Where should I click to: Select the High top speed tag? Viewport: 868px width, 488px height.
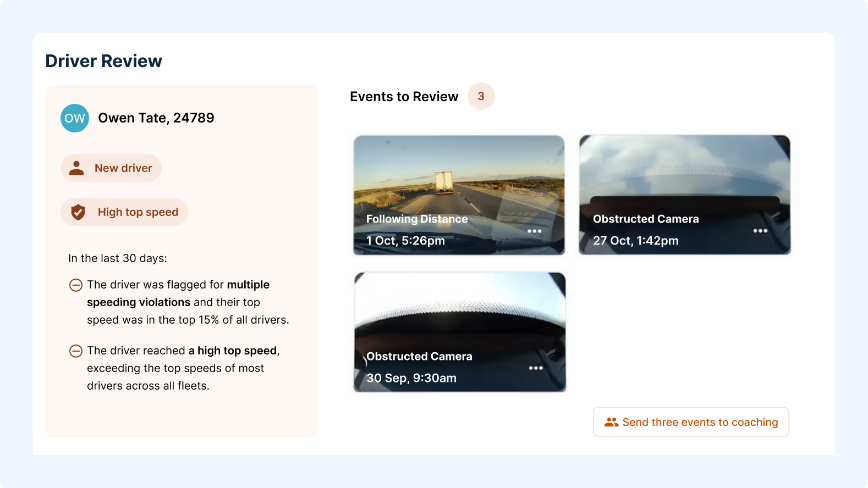point(124,212)
